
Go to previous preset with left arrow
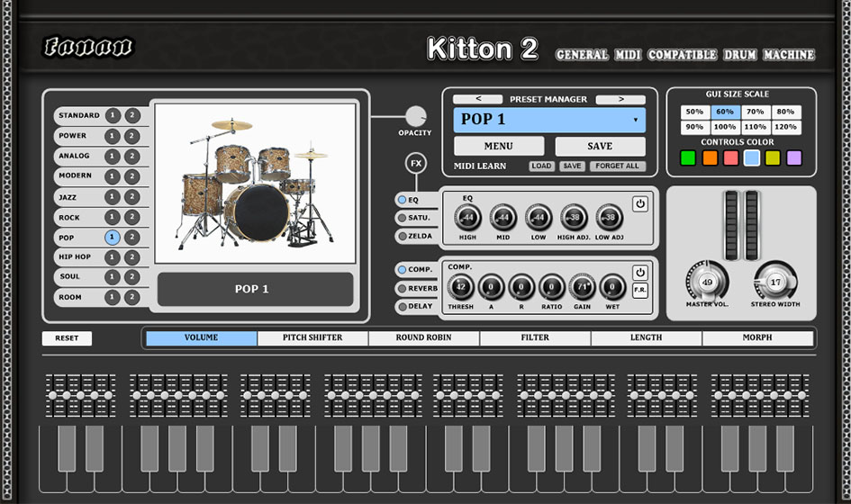(476, 99)
